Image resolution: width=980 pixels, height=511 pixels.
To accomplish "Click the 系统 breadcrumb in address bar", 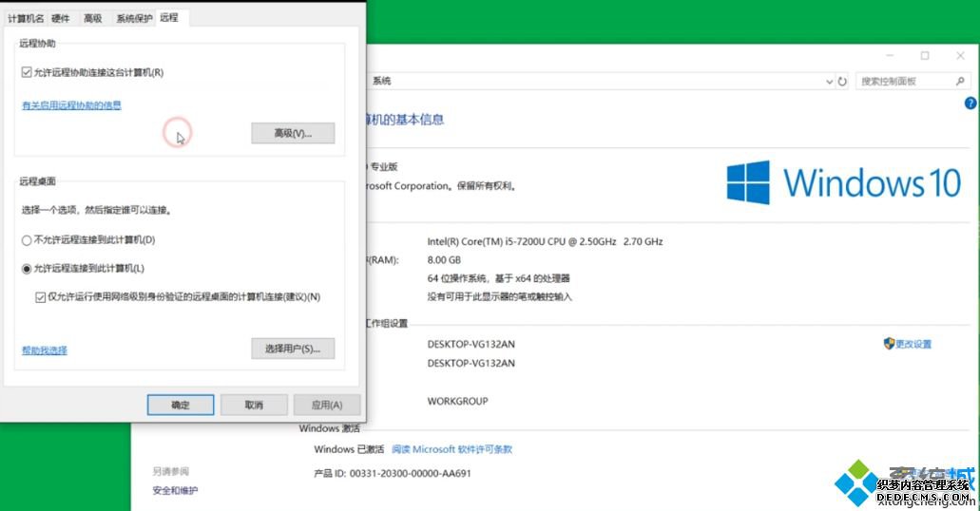I will [382, 81].
